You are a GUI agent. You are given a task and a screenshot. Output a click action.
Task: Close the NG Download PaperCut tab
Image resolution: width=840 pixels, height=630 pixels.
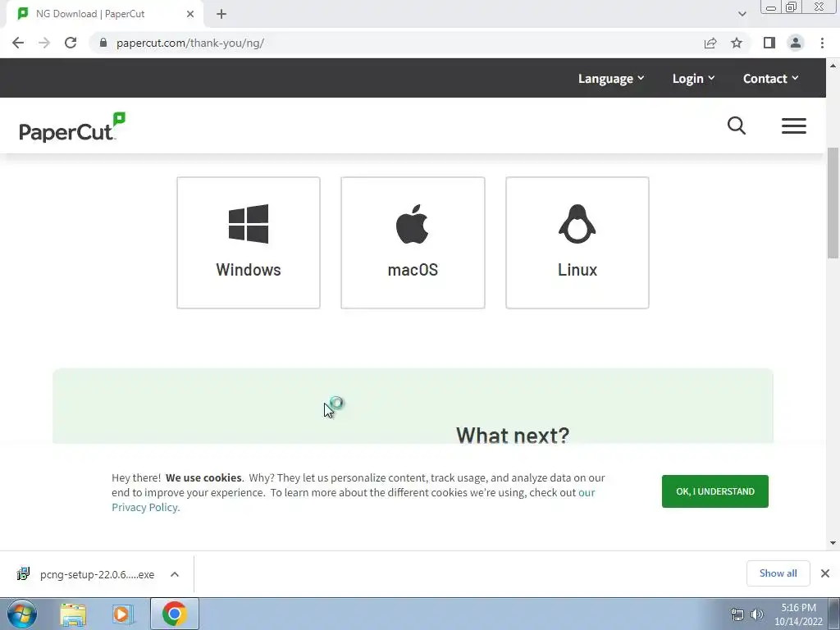click(x=190, y=14)
